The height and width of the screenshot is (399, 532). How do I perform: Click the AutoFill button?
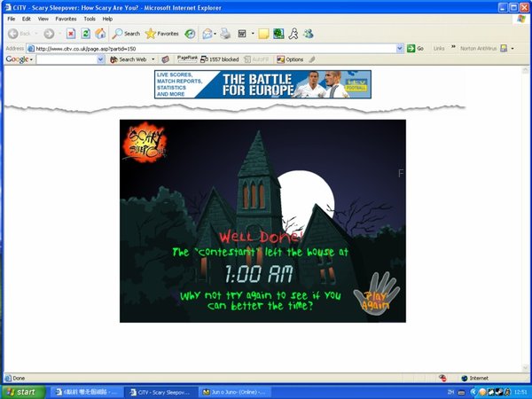click(x=256, y=59)
